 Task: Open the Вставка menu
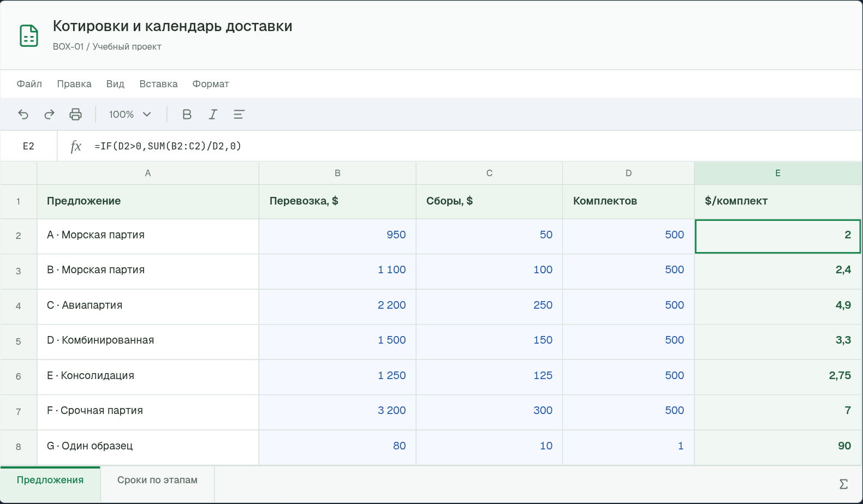tap(158, 84)
